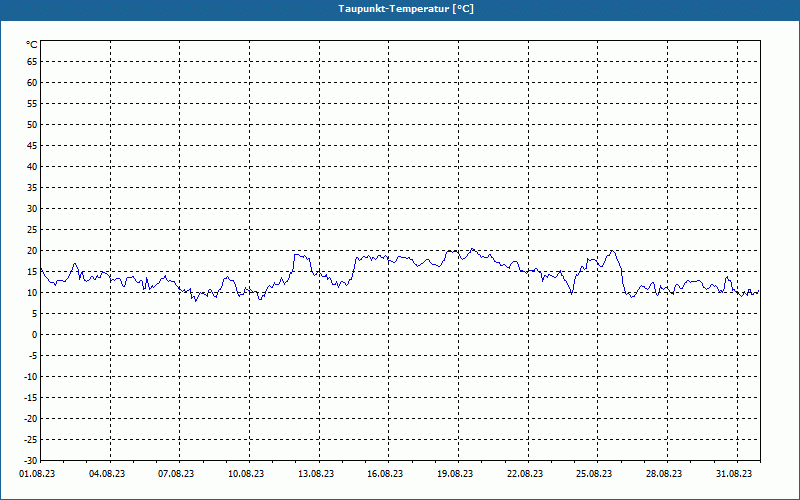
Task: Click the 20 value on the temperature axis
Action: point(32,251)
